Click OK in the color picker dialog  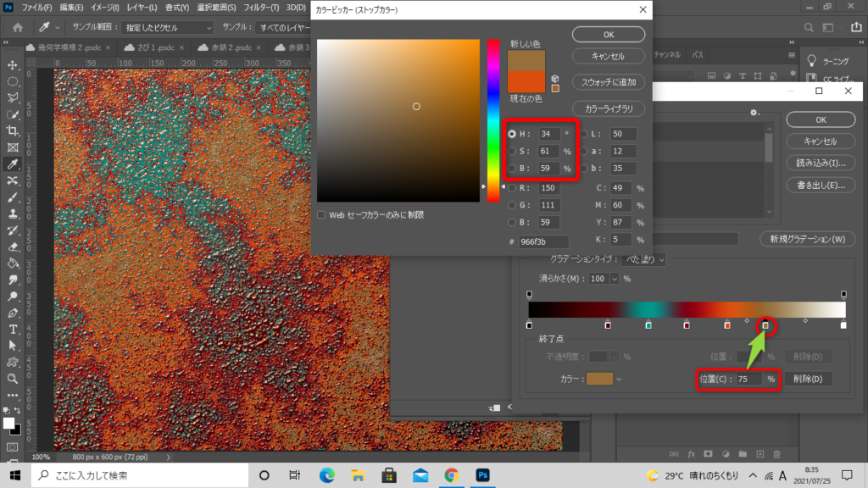point(609,34)
